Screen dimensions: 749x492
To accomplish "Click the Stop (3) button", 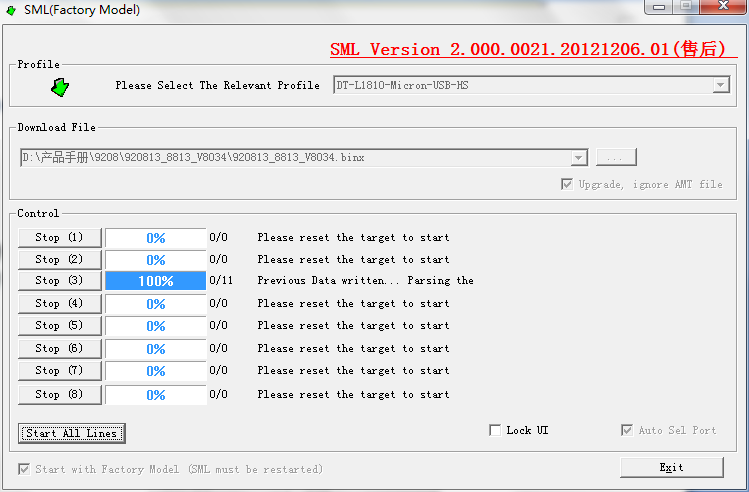I will click(x=60, y=280).
